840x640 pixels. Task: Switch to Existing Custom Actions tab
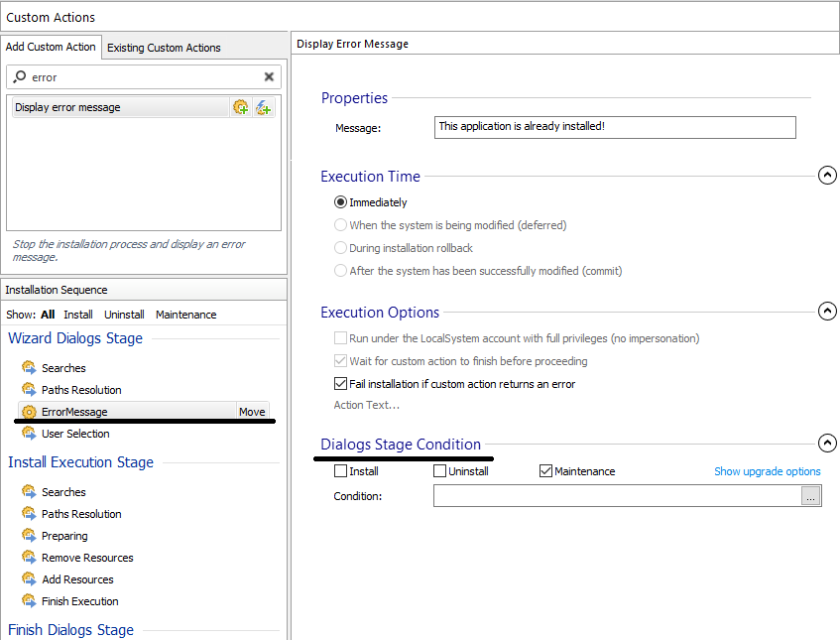[x=164, y=48]
